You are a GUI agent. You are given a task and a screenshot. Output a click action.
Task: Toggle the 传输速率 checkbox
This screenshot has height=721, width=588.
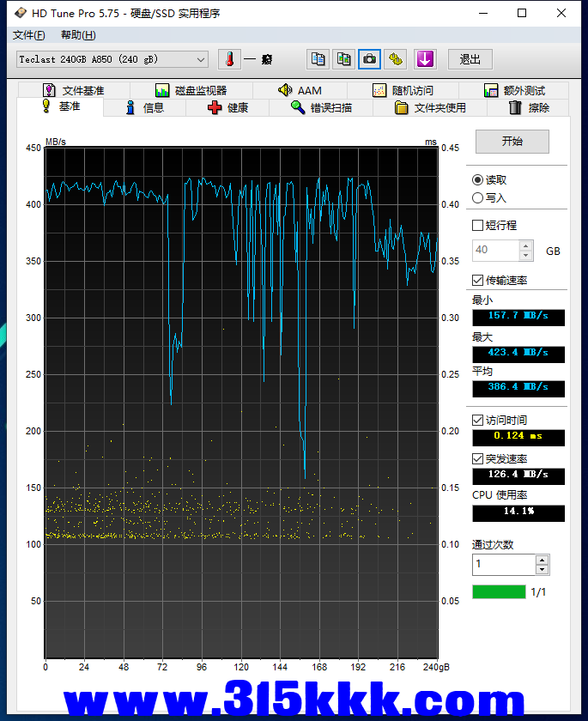(477, 280)
